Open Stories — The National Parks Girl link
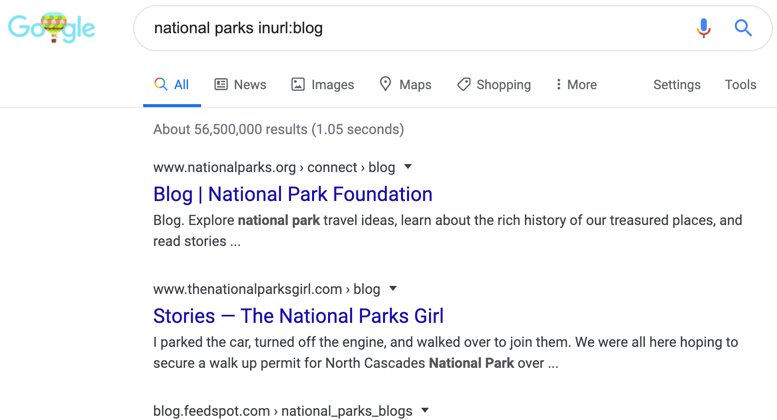The width and height of the screenshot is (777, 420). [298, 316]
